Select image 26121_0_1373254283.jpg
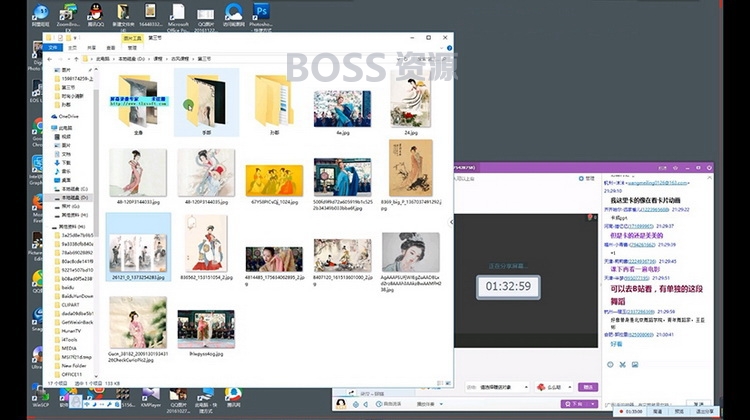 (x=138, y=246)
